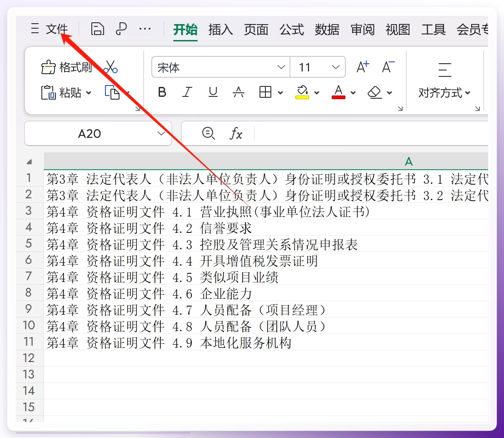Open alignment group dialog launcher arrow
The height and width of the screenshot is (438, 504).
click(478, 109)
